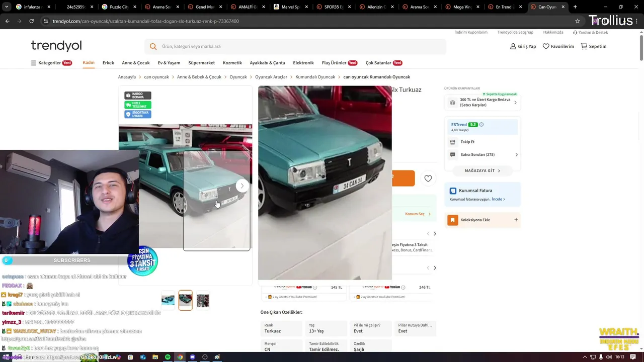Screen dimensions: 644x362
Task: Click the Yaş 13+ Yaş attribute box
Action: point(326,328)
